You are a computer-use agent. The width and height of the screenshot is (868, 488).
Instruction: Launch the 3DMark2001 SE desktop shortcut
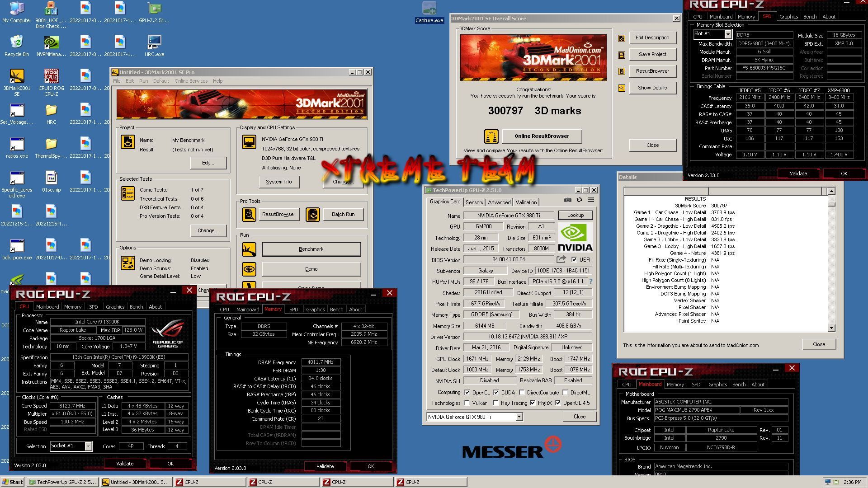(17, 82)
